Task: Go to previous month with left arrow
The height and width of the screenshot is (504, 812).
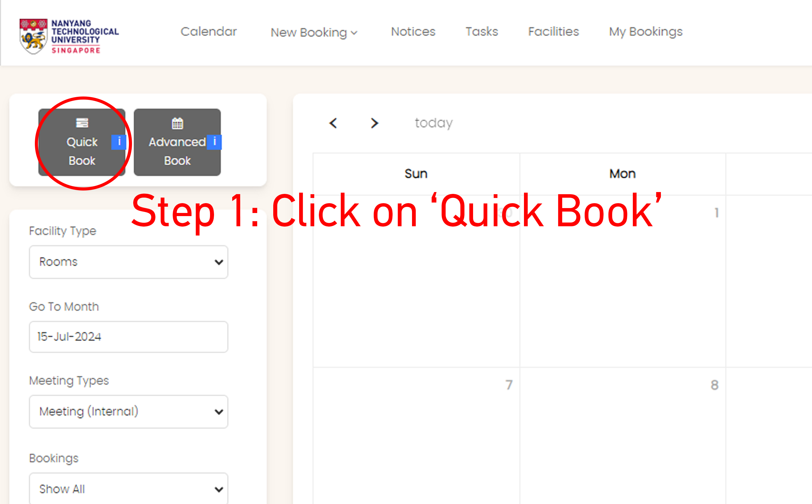Action: tap(333, 123)
